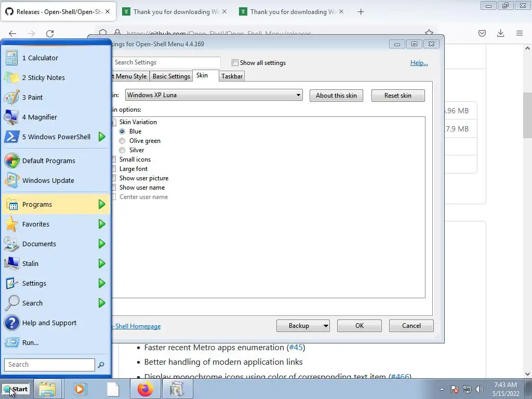Click the Programs folder icon

12,205
